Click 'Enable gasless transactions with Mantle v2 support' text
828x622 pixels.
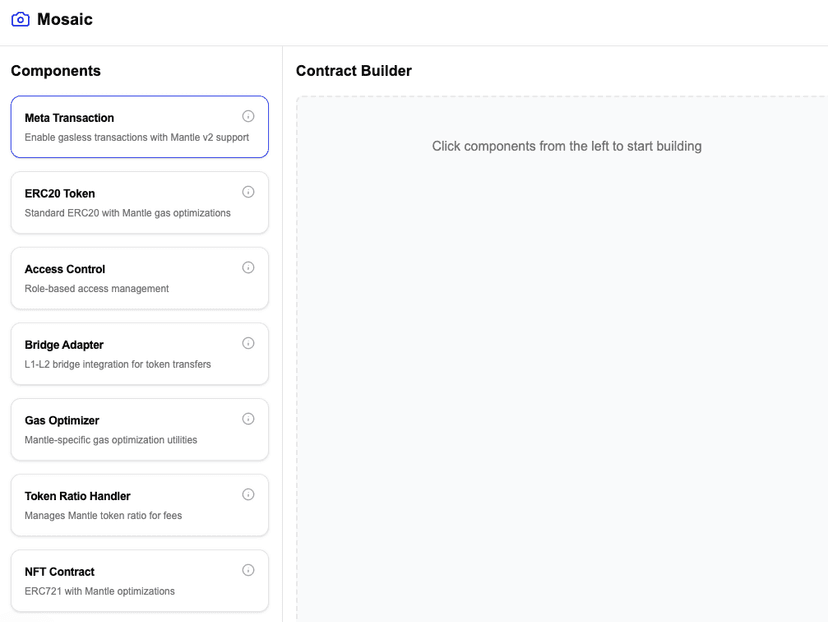(137, 137)
